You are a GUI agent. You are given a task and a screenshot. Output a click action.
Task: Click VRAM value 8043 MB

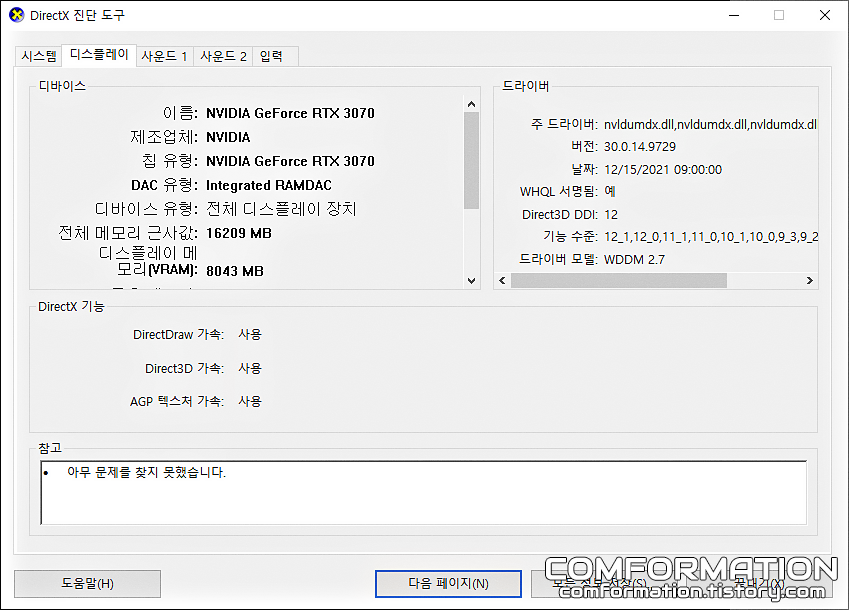coord(234,271)
